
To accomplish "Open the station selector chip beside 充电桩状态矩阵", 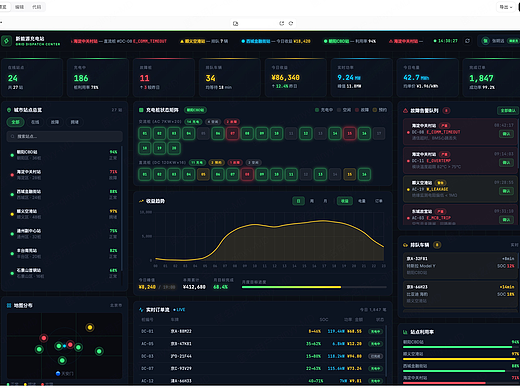I will pyautogui.click(x=195, y=110).
